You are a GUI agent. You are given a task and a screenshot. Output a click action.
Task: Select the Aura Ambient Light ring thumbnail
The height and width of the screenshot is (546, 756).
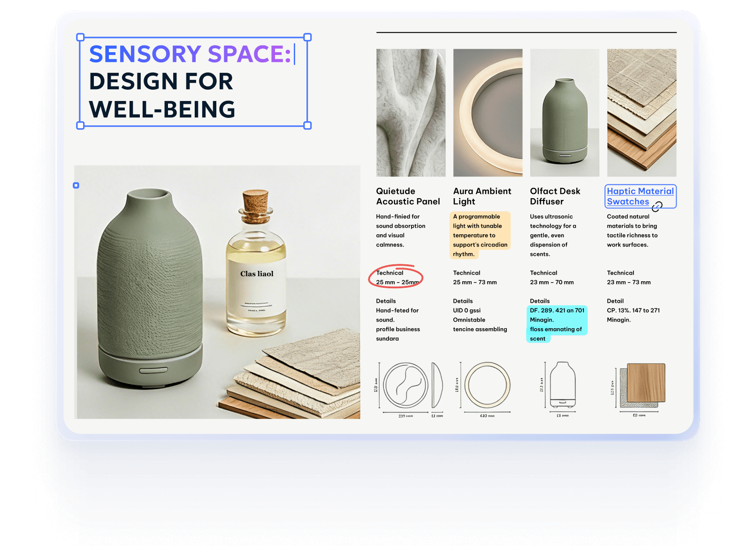[488, 113]
